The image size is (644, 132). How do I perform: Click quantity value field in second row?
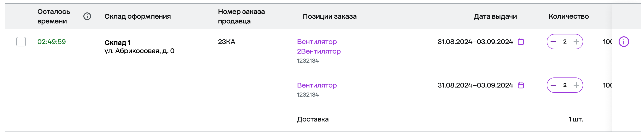click(x=565, y=85)
